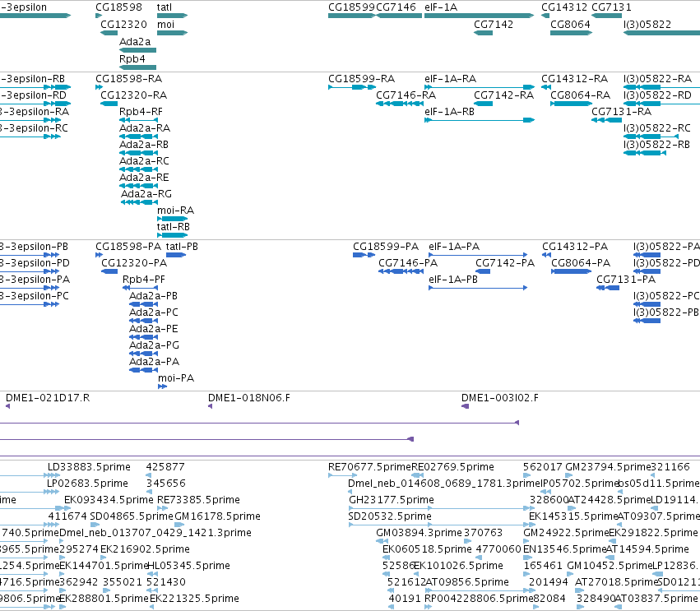Screen dimensions: 700x611
Task: Click the CG8064 gene label
Action: click(x=571, y=24)
